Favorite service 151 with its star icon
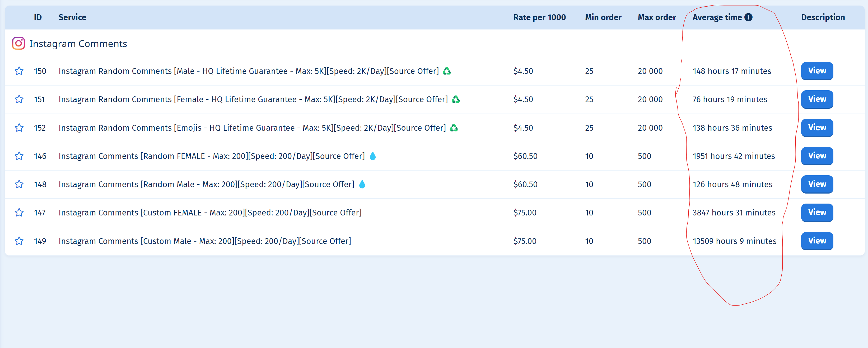The height and width of the screenshot is (348, 868). [19, 99]
